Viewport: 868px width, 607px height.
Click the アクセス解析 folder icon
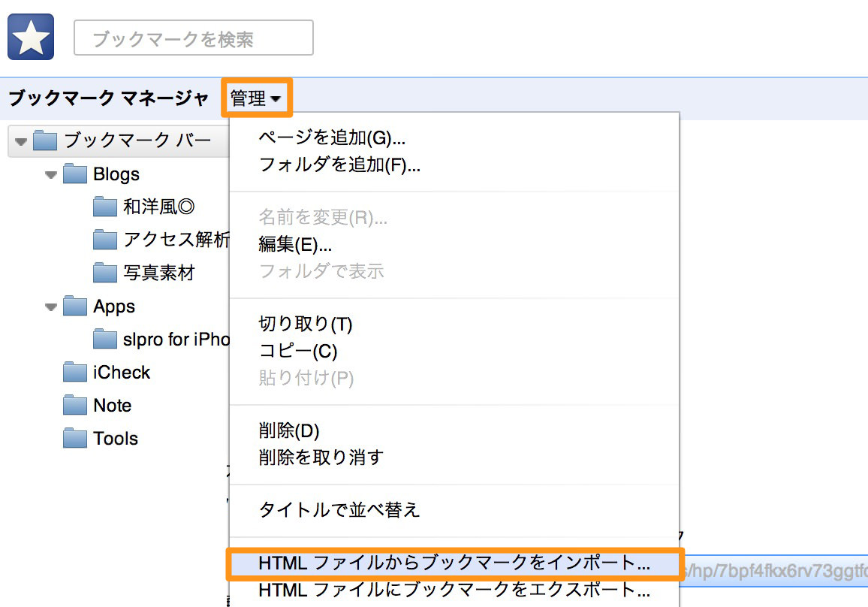[x=105, y=240]
